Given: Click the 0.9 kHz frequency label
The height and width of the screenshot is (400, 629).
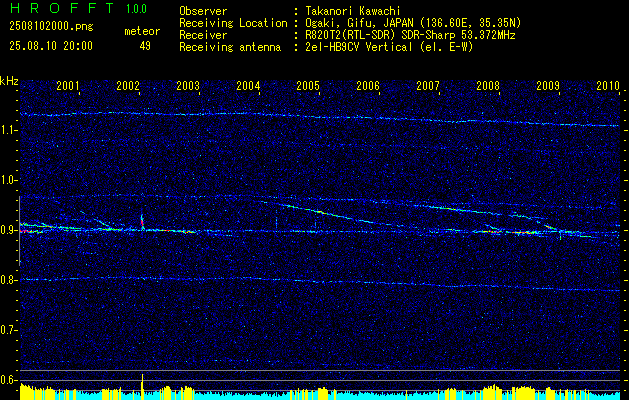Looking at the screenshot, I should click(x=8, y=230).
